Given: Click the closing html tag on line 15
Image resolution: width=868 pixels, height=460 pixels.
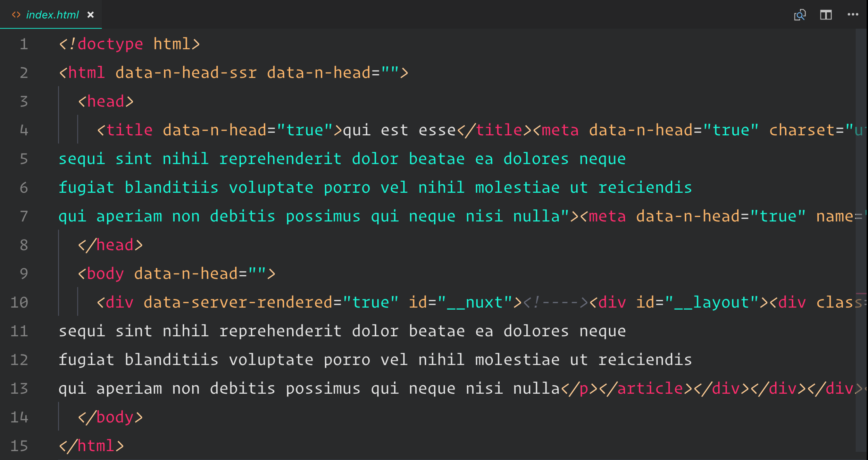Looking at the screenshot, I should 91,446.
